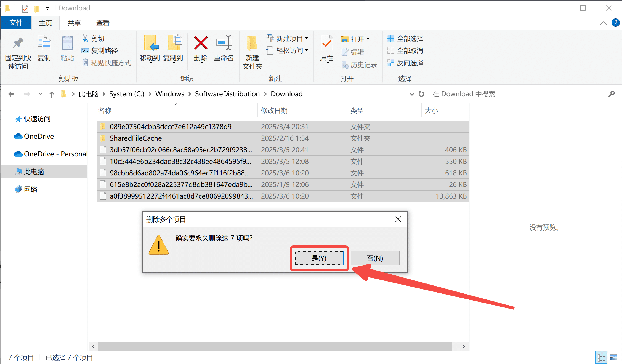The height and width of the screenshot is (364, 622).
Task: Open the 打开 dropdown in ribbon
Action: (x=355, y=39)
